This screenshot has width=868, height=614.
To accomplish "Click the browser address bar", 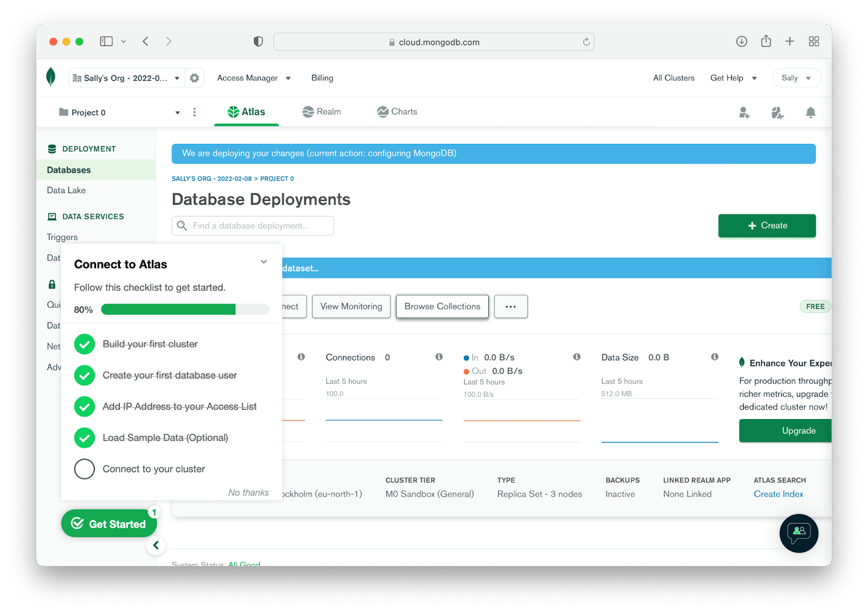I will 434,42.
